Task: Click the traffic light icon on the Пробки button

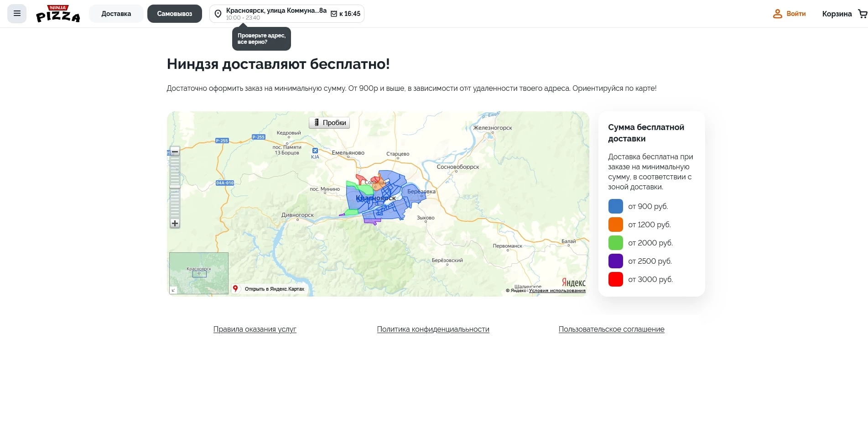Action: point(317,122)
